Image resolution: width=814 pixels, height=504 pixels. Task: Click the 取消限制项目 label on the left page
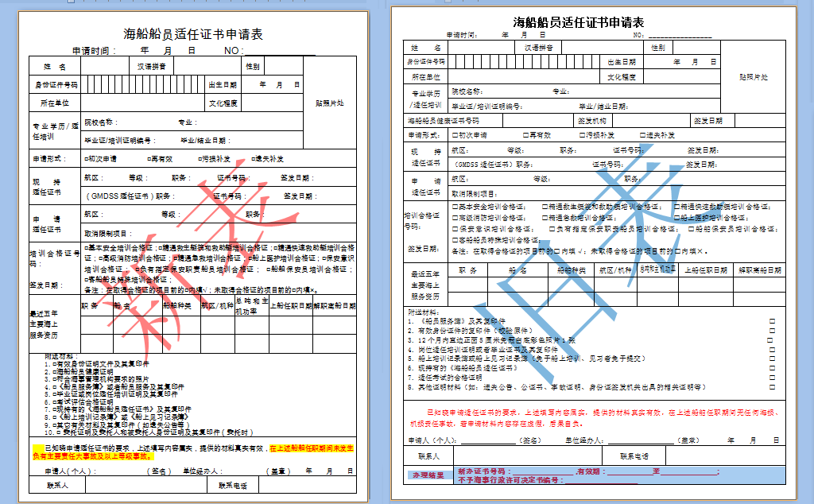[108, 234]
